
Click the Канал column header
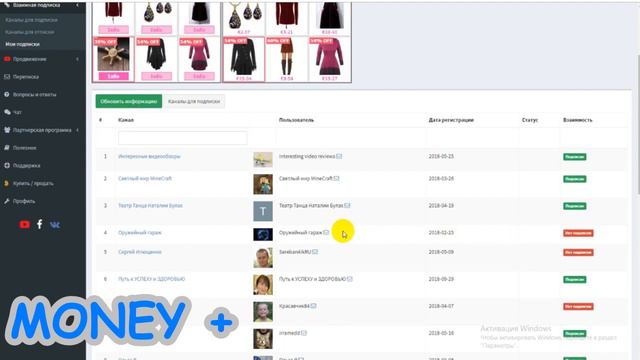[x=126, y=120]
